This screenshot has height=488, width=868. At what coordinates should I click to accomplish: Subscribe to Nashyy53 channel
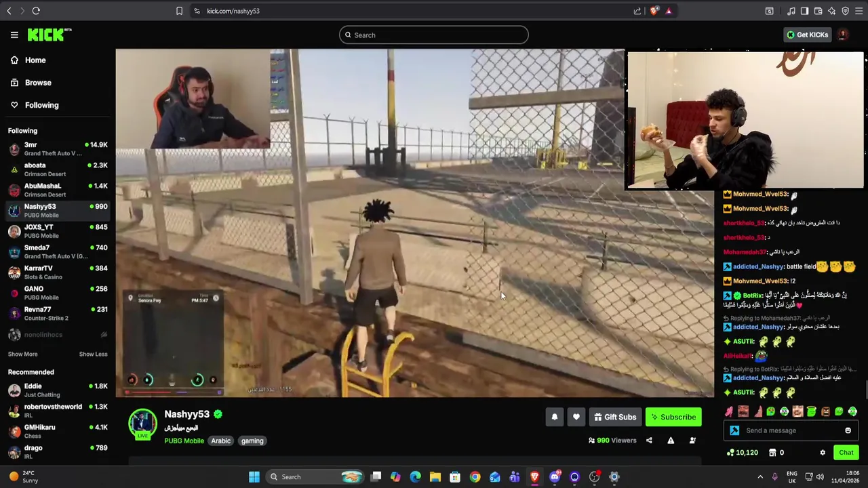(x=673, y=417)
